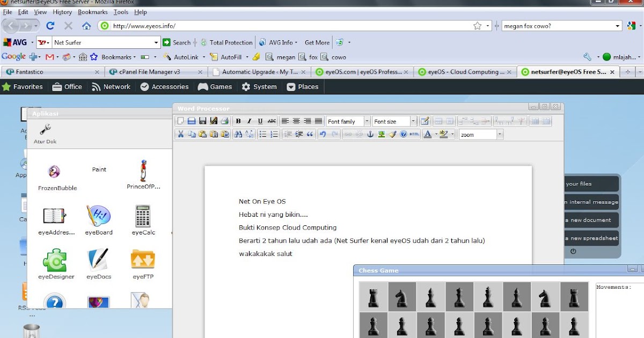Click the Get More button
This screenshot has width=644, height=338.
pyautogui.click(x=317, y=42)
